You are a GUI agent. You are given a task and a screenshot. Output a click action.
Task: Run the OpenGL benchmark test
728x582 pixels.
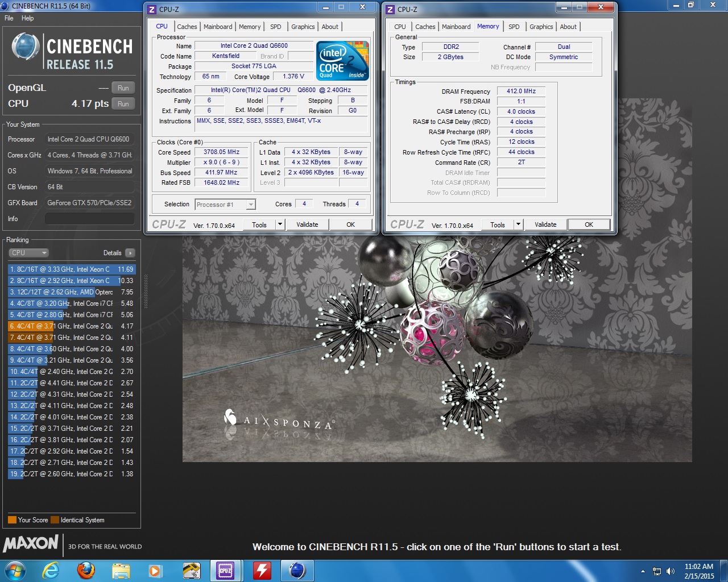pyautogui.click(x=123, y=88)
